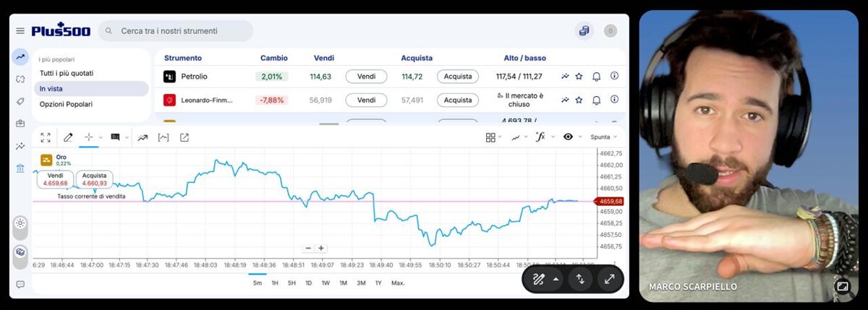Select the pencil drawing tool
This screenshot has width=868, height=310.
(x=68, y=137)
